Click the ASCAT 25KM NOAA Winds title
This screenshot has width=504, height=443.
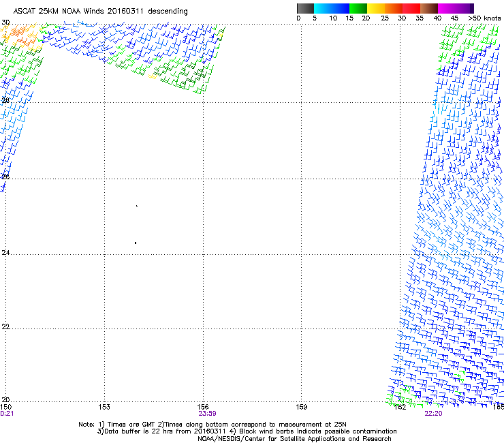coord(100,11)
